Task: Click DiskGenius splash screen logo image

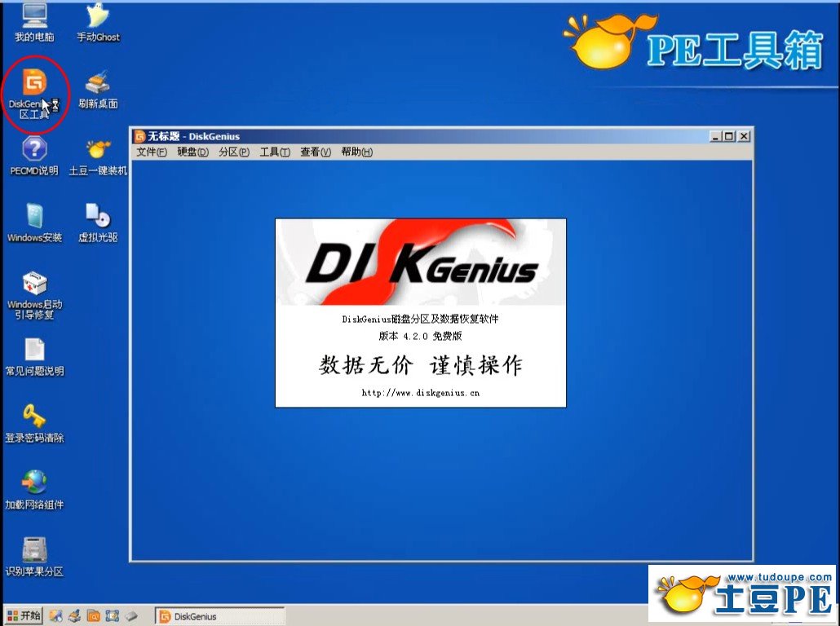Action: 421,262
